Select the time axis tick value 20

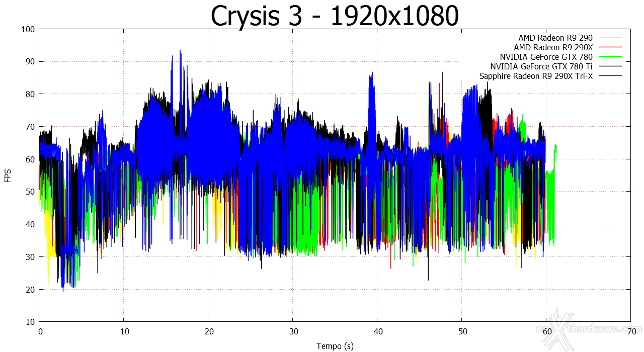click(x=208, y=331)
